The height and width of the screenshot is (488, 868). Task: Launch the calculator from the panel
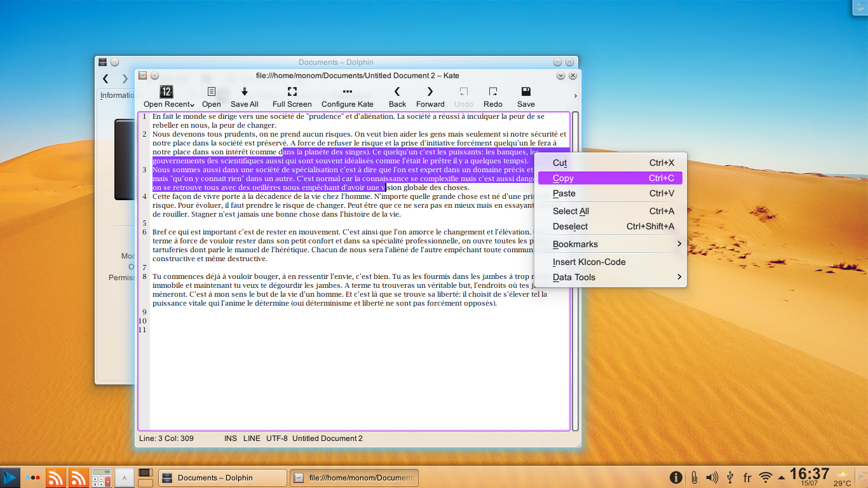(102, 478)
